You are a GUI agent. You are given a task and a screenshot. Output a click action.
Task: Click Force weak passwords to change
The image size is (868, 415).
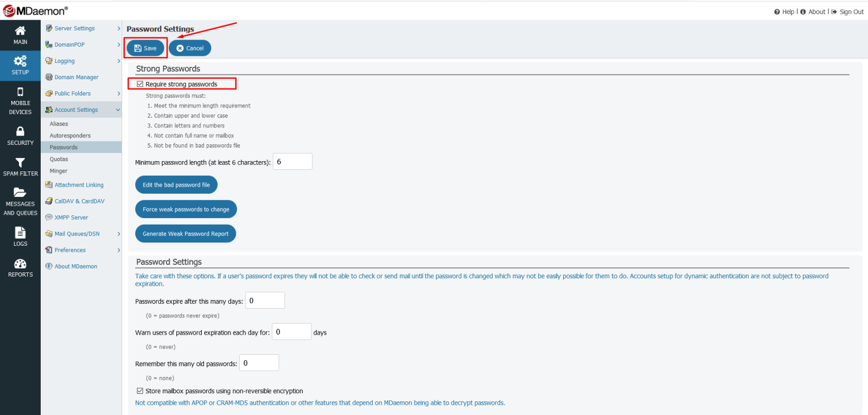click(x=186, y=209)
